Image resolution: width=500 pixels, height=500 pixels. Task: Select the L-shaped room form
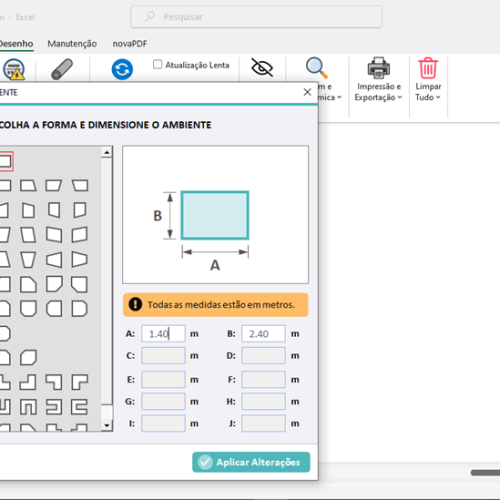5,382
